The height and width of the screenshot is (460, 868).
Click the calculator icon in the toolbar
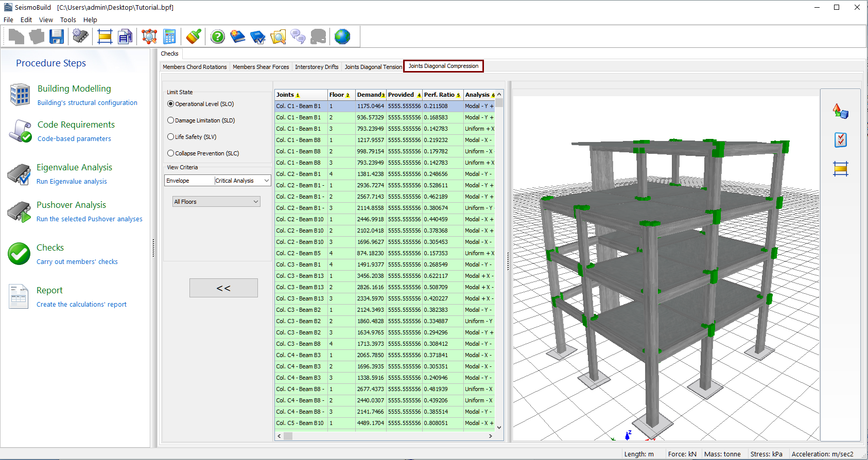tap(169, 37)
